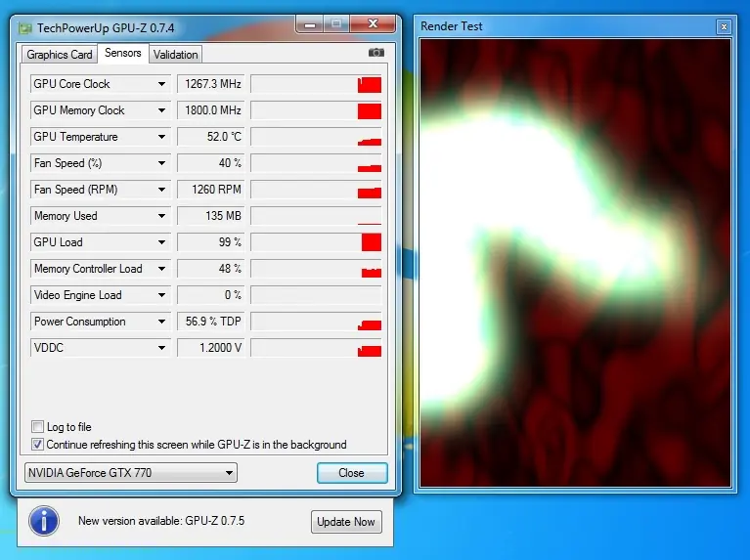The width and height of the screenshot is (750, 560).
Task: Click the 56.9 % TDP value
Action: 211,322
